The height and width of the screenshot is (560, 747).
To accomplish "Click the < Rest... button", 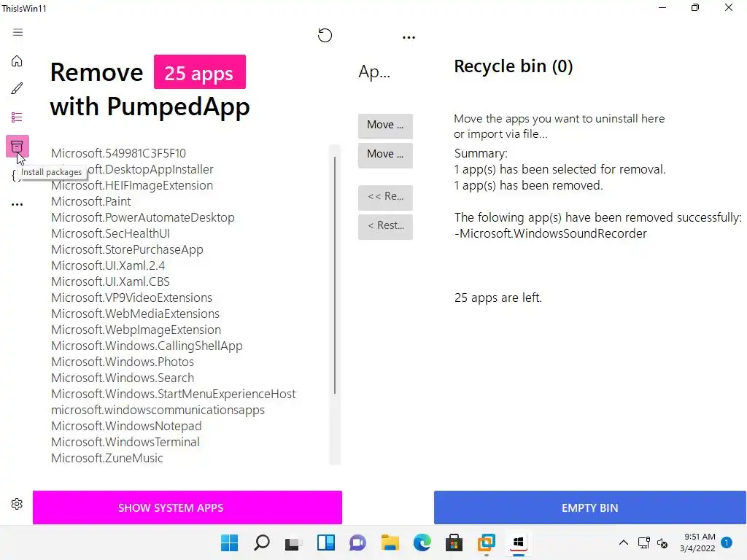I will click(385, 227).
